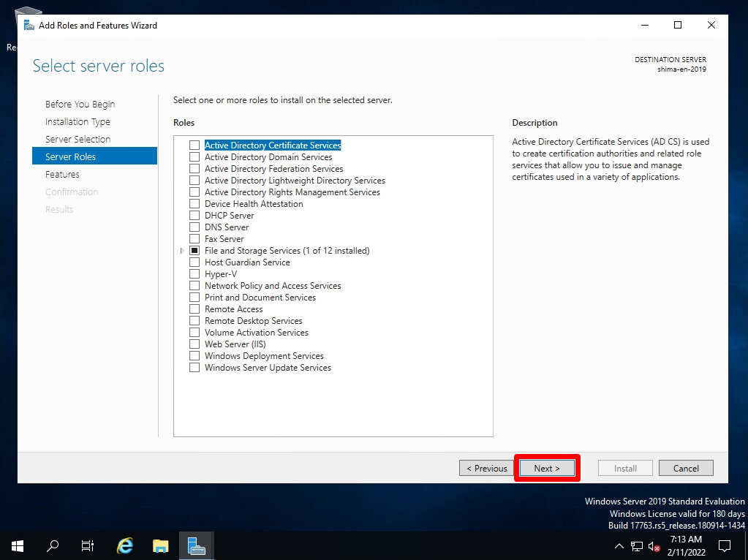Select the Fax Server checkbox
748x560 pixels.
coord(194,238)
